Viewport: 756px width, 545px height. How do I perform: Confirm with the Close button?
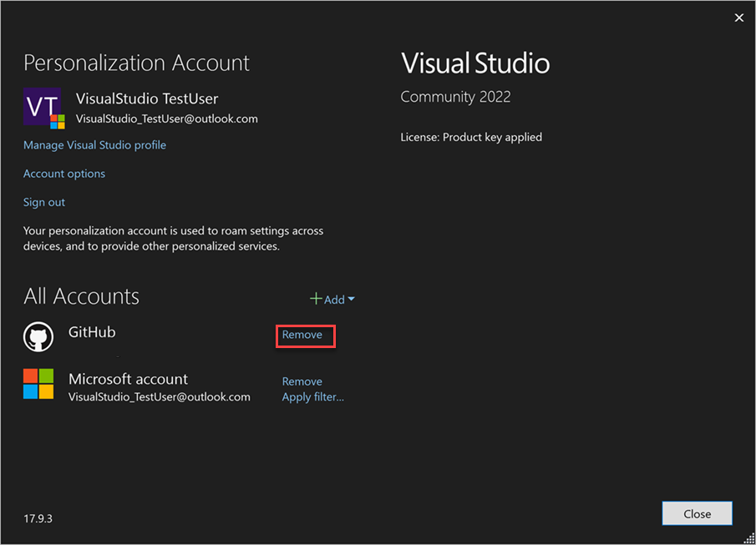coord(697,513)
